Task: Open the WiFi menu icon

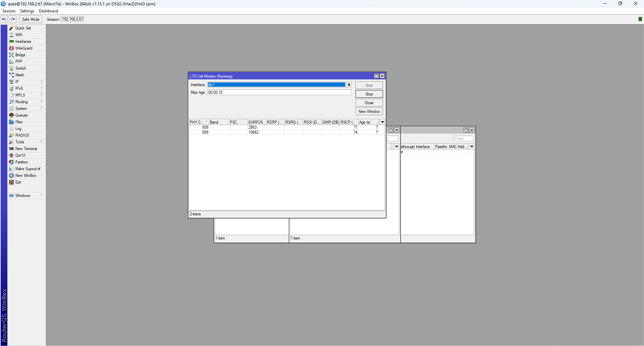Action: [11, 35]
